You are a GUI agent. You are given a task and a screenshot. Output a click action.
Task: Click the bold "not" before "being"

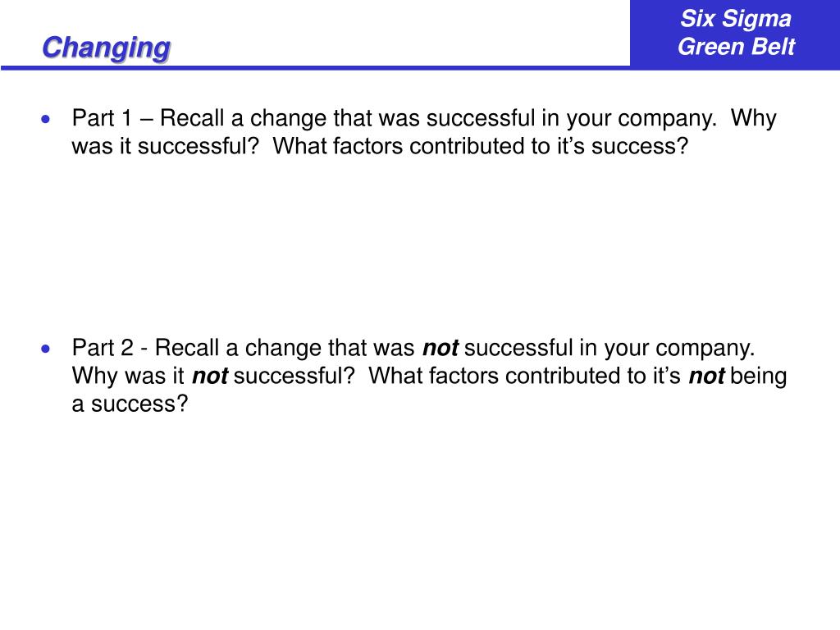pyautogui.click(x=706, y=376)
